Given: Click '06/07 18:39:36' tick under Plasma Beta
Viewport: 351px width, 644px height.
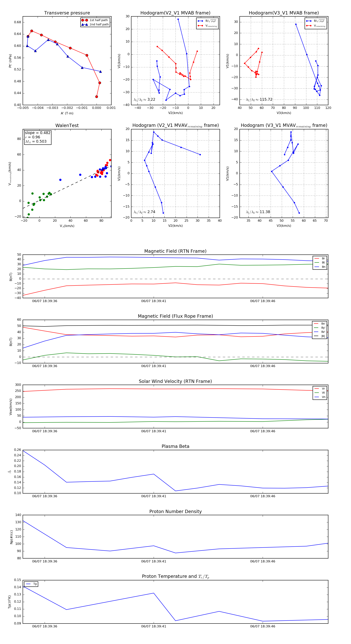Looking at the screenshot, I should tap(45, 496).
